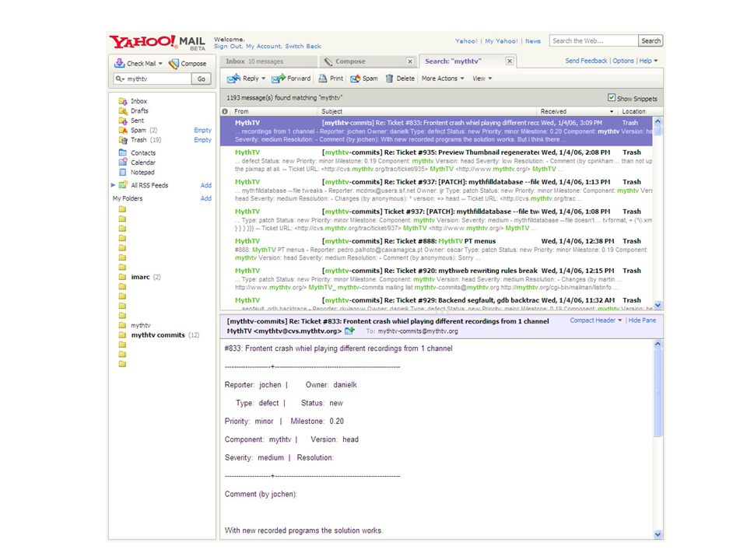This screenshot has width=747, height=560.
Task: Open Notepad via its icon
Action: 122,173
